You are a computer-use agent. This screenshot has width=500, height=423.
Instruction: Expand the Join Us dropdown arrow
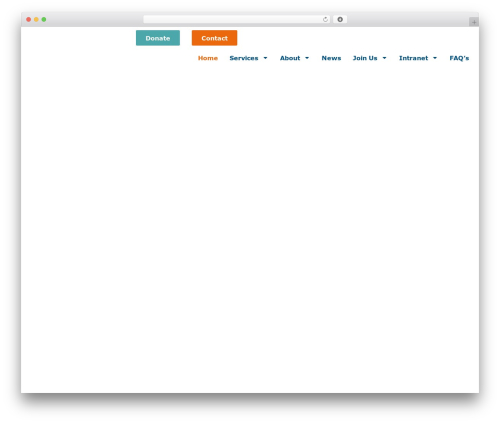coord(384,58)
